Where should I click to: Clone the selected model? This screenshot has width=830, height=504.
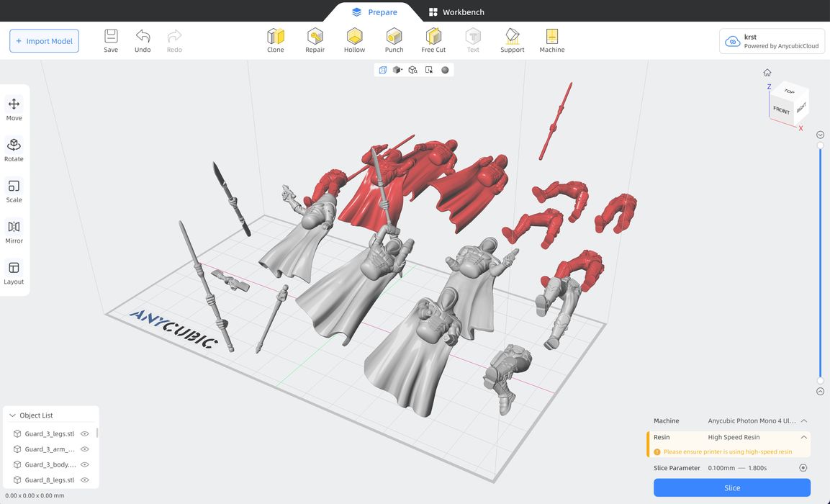coord(276,40)
